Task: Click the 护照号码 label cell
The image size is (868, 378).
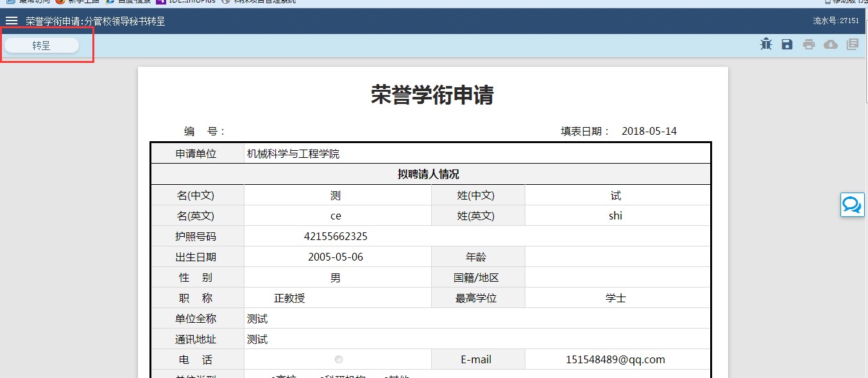Action: [x=197, y=236]
